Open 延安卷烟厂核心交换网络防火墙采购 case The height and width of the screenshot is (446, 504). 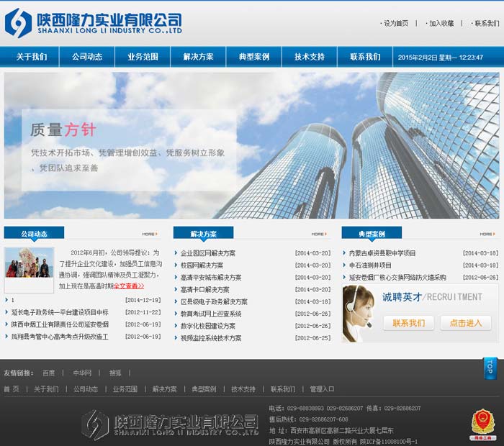(x=397, y=278)
